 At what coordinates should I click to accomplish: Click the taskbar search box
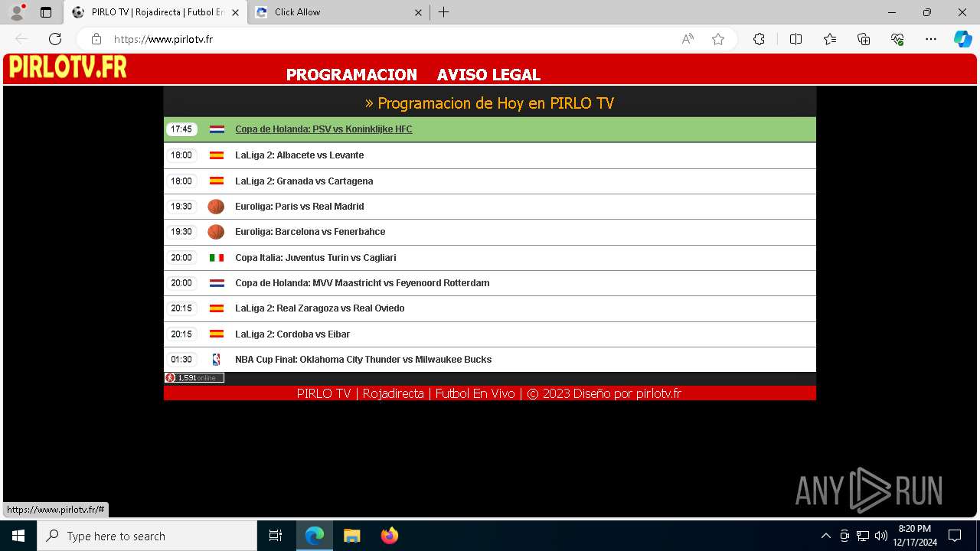click(147, 536)
